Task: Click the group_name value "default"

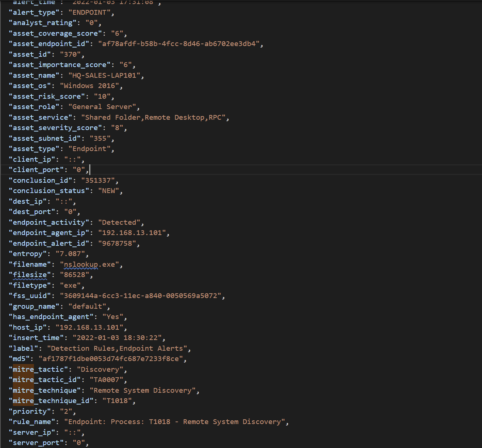Action: [87, 307]
